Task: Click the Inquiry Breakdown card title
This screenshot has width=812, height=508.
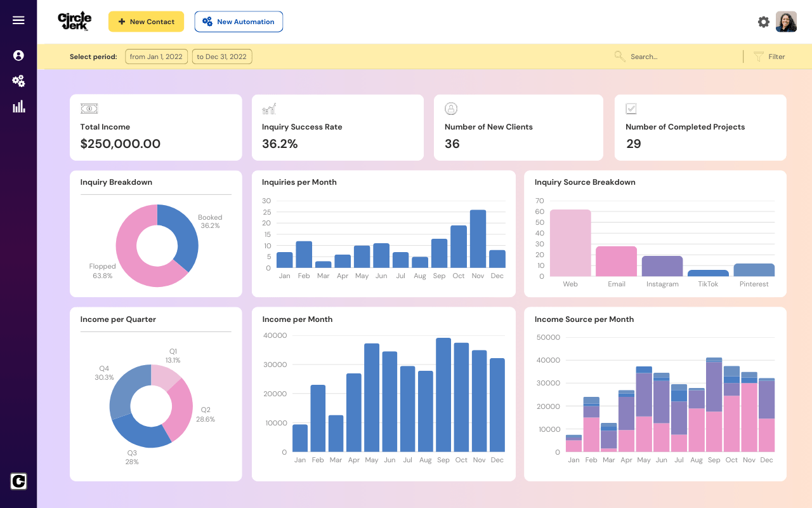Action: point(116,182)
